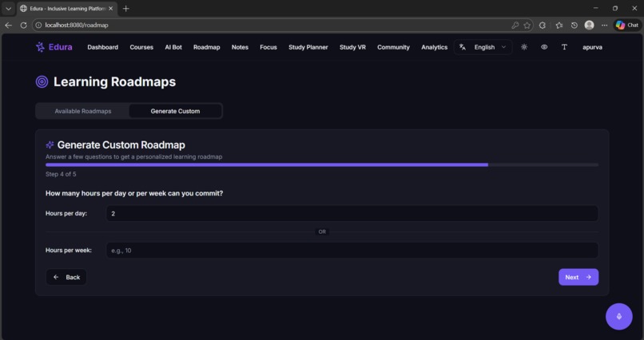
Task: Click the sparkle icon beside Generate Custom Roadmap
Action: pos(50,144)
